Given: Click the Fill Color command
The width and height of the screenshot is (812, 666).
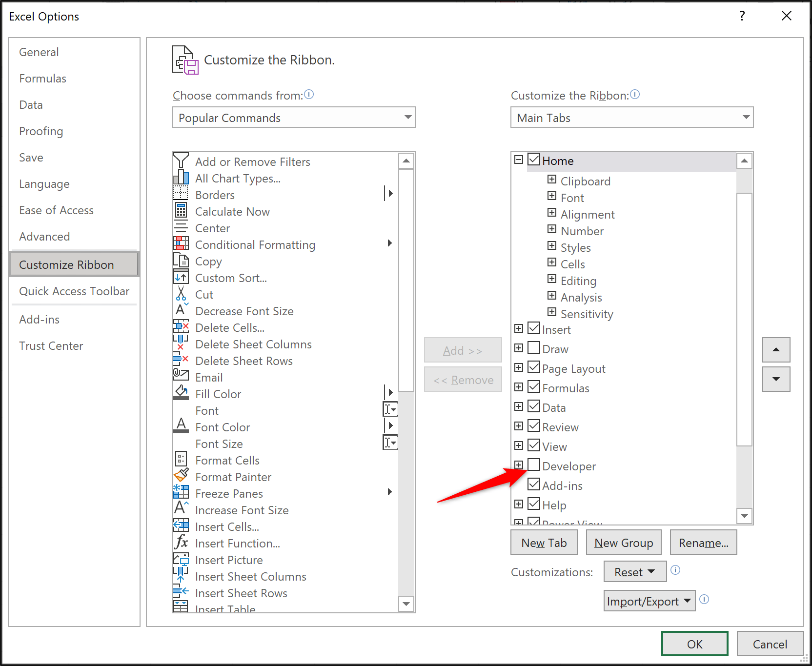Looking at the screenshot, I should click(x=218, y=394).
